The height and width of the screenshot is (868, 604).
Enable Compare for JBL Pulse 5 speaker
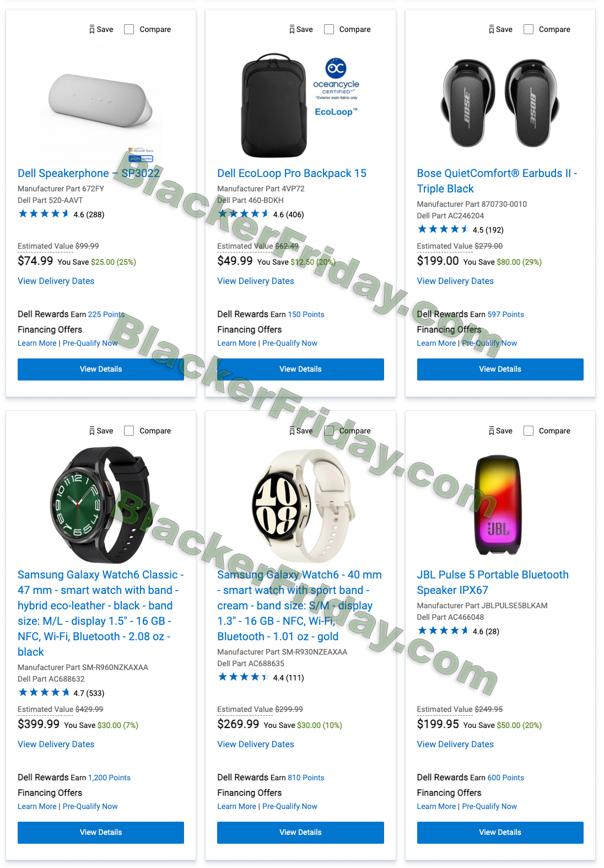coord(528,431)
